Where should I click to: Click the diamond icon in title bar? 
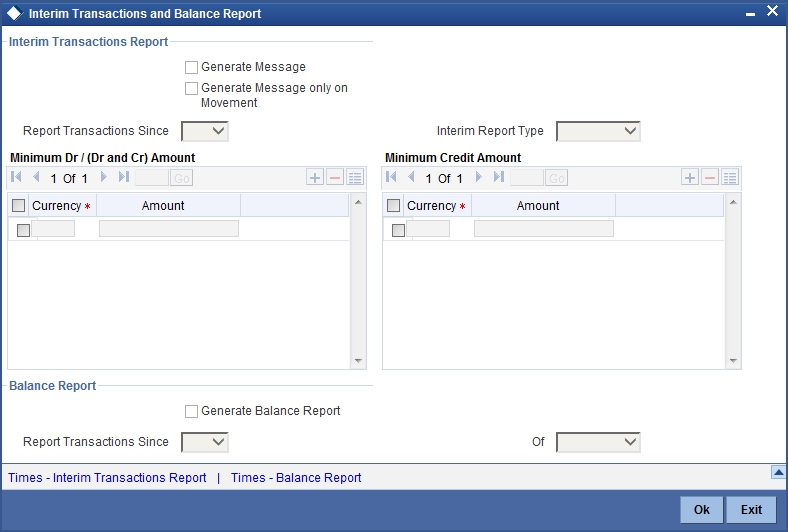[15, 14]
